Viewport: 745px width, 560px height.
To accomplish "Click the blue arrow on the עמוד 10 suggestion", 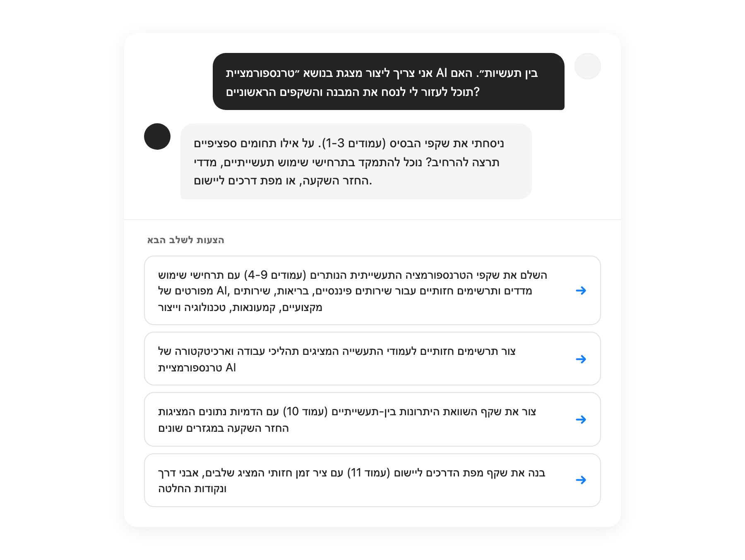I will (x=581, y=419).
